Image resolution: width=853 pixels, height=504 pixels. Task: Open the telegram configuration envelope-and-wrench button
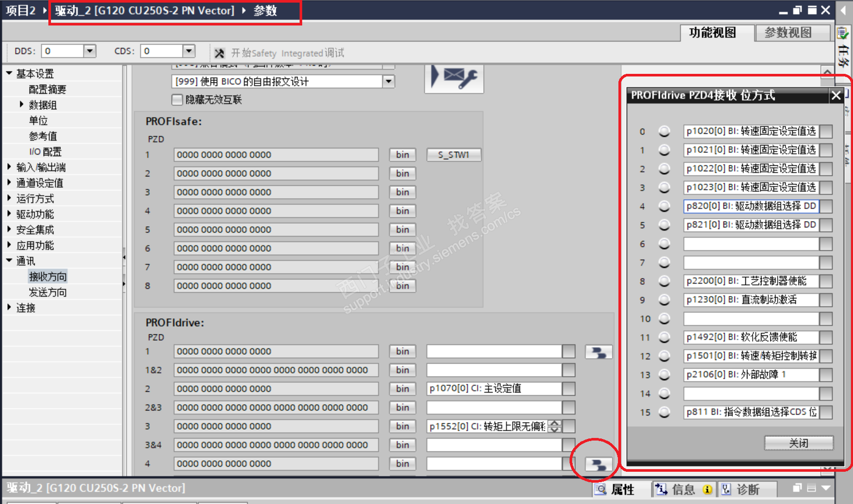point(454,78)
